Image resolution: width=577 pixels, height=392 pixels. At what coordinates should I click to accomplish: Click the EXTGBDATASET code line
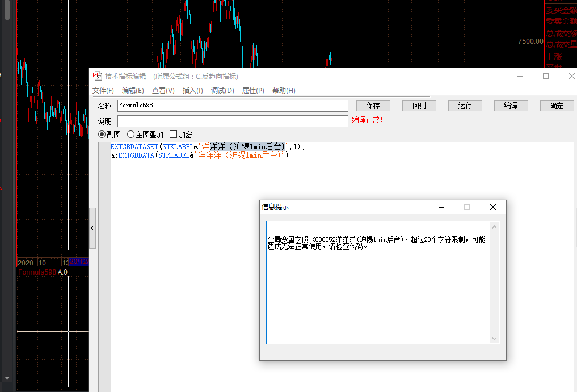tap(208, 147)
